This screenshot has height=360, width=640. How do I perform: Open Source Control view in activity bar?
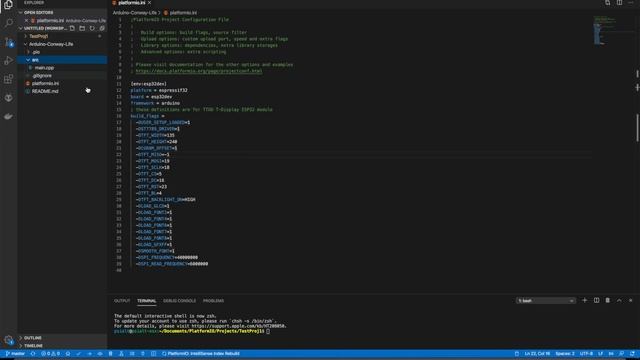(8, 42)
